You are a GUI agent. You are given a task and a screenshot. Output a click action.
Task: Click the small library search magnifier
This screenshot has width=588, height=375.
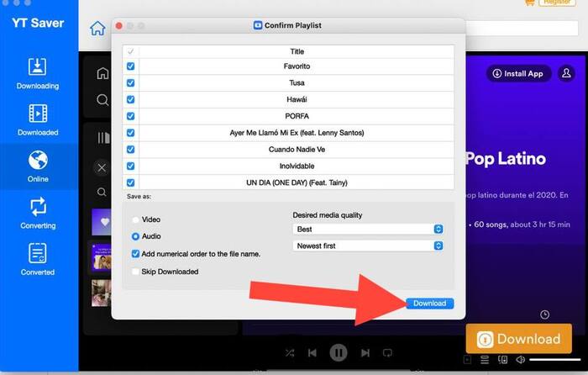(x=102, y=193)
